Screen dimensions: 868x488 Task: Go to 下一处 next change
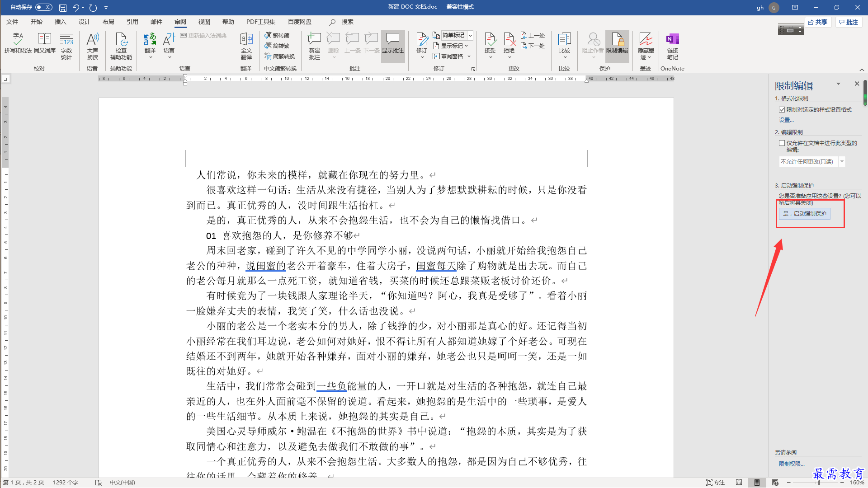[x=533, y=46]
